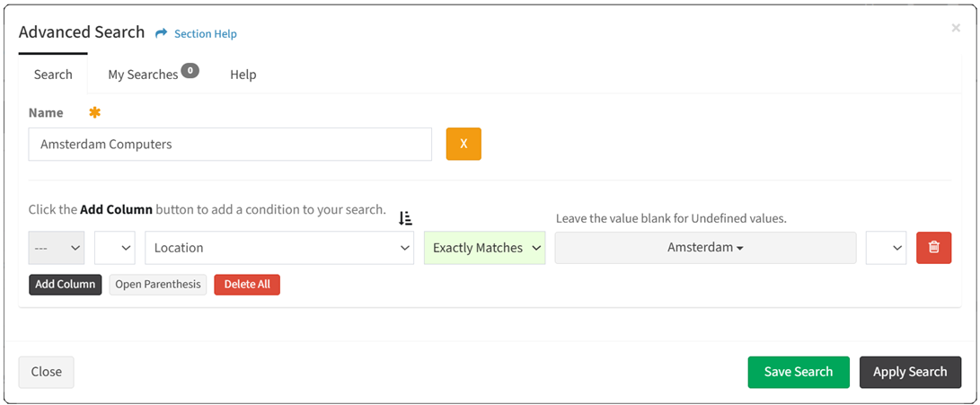
Task: Expand the Amsterdam value dropdown
Action: coord(705,248)
